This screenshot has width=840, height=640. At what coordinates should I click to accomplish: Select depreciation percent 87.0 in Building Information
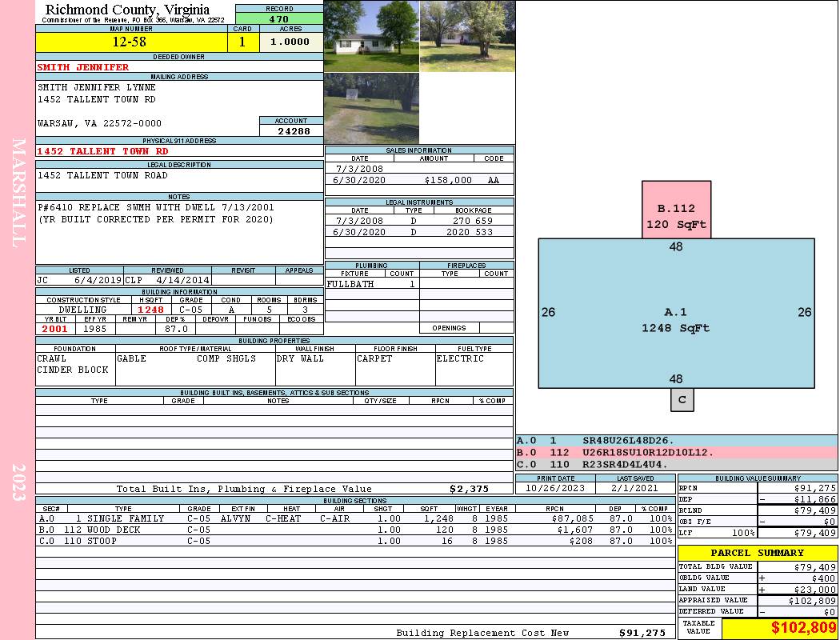pos(176,329)
